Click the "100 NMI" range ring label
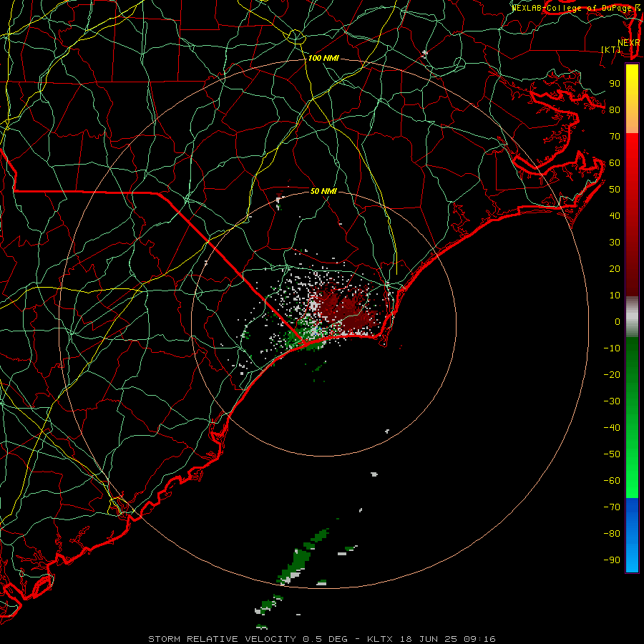Viewport: 644px width, 644px height. tap(323, 59)
